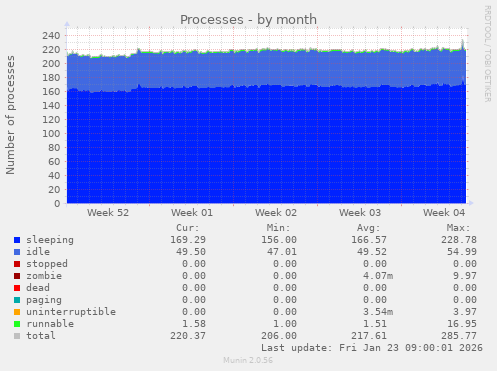The image size is (497, 371).
Task: Click uninterruptible maximum value 3.97
Action: pos(465,312)
